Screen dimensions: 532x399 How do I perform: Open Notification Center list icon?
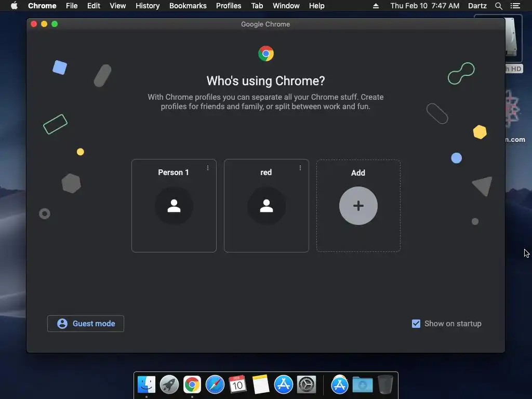point(515,6)
